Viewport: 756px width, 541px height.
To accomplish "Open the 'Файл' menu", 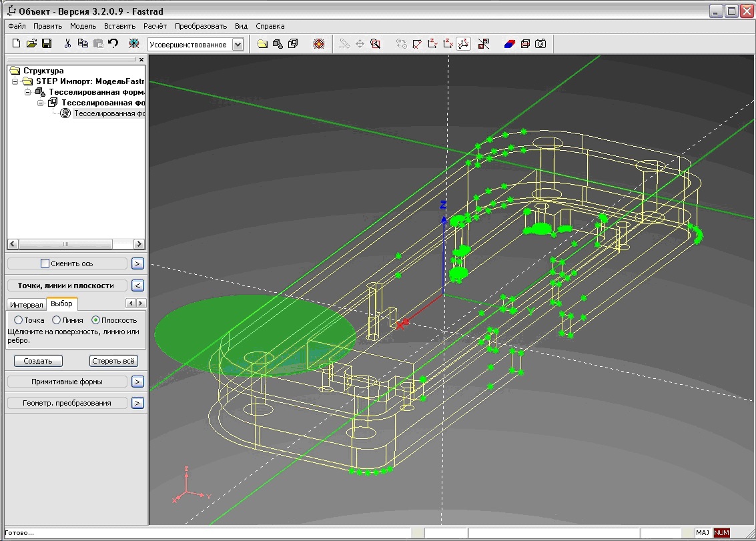I will click(x=17, y=26).
